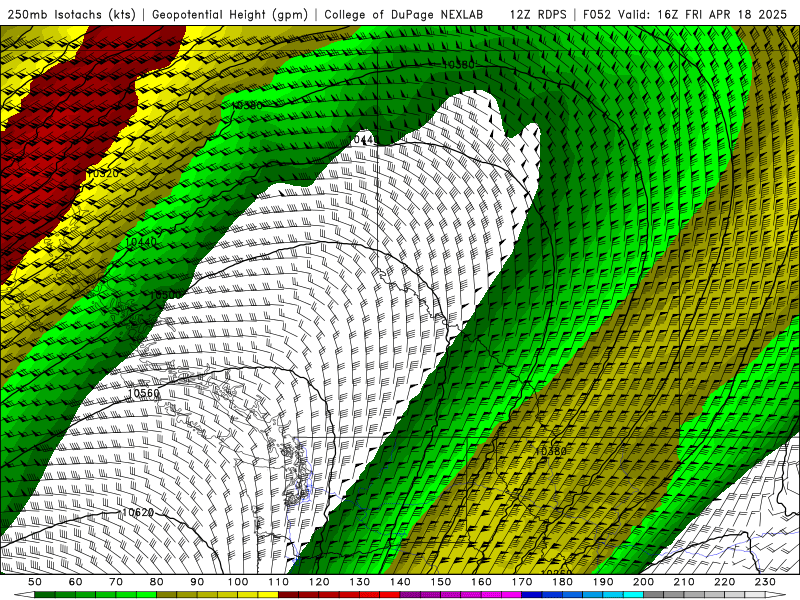Viewport: 800px width, 600px height.
Task: Click the "College of DuPage NEXLAB" text
Action: pyautogui.click(x=404, y=14)
